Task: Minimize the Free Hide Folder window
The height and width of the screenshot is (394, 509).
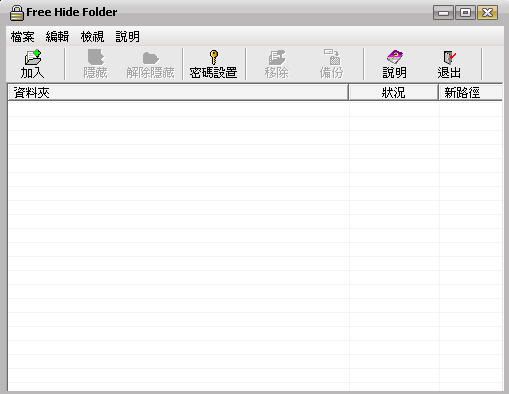Action: click(x=443, y=13)
